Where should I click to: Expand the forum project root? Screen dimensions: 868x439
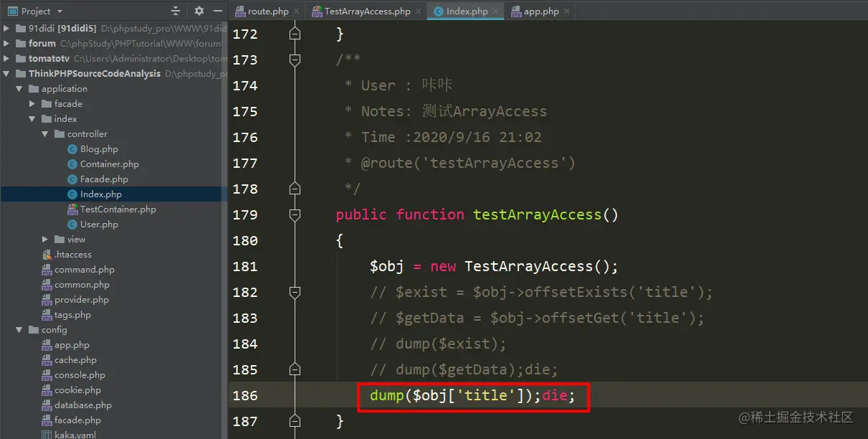pyautogui.click(x=6, y=44)
